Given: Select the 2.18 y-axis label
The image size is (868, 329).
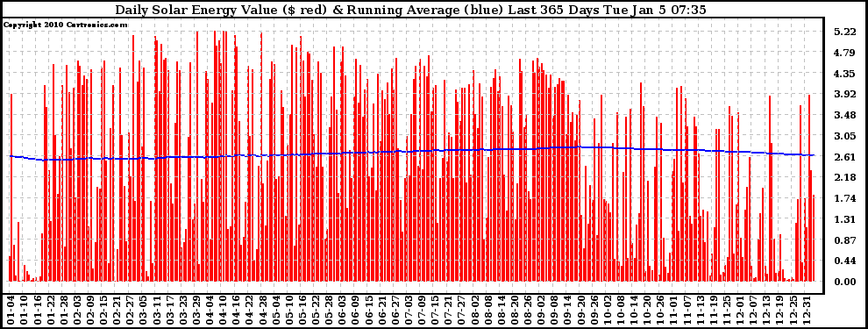Looking at the screenshot, I should pos(844,178).
